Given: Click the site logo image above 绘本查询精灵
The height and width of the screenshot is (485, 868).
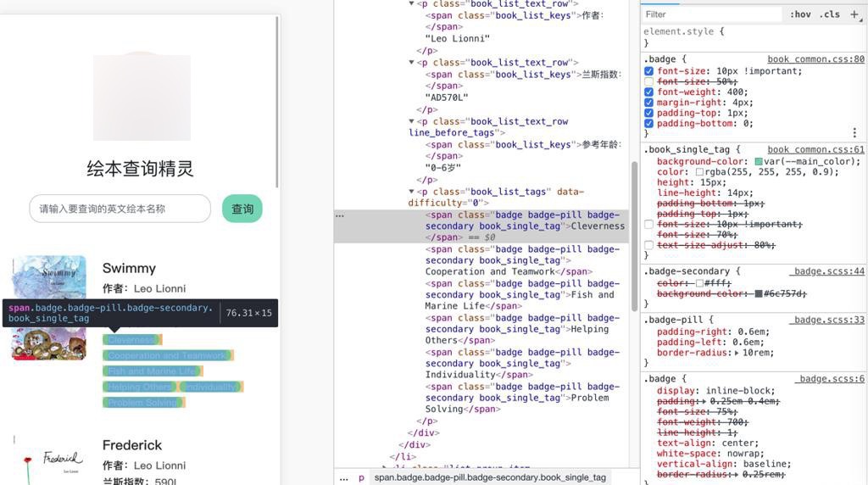Looking at the screenshot, I should tap(142, 97).
